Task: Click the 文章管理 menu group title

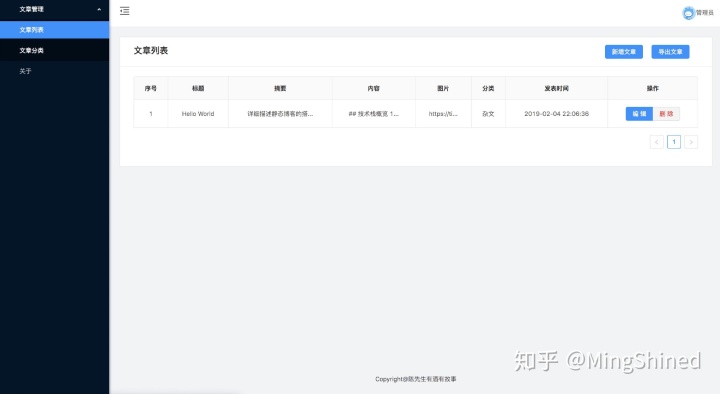Action: pos(31,9)
